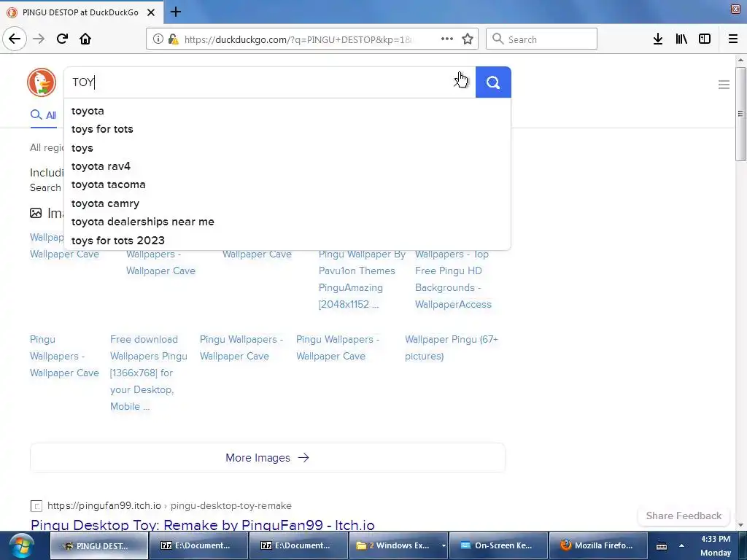The image size is (747, 560).
Task: Click the padlock connection security icon
Action: pyautogui.click(x=173, y=39)
